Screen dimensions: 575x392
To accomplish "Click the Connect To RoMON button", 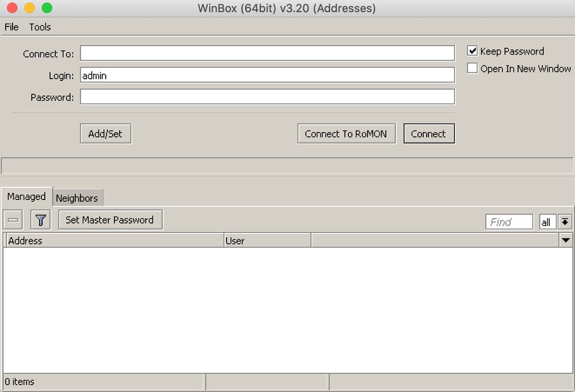I will coord(347,134).
